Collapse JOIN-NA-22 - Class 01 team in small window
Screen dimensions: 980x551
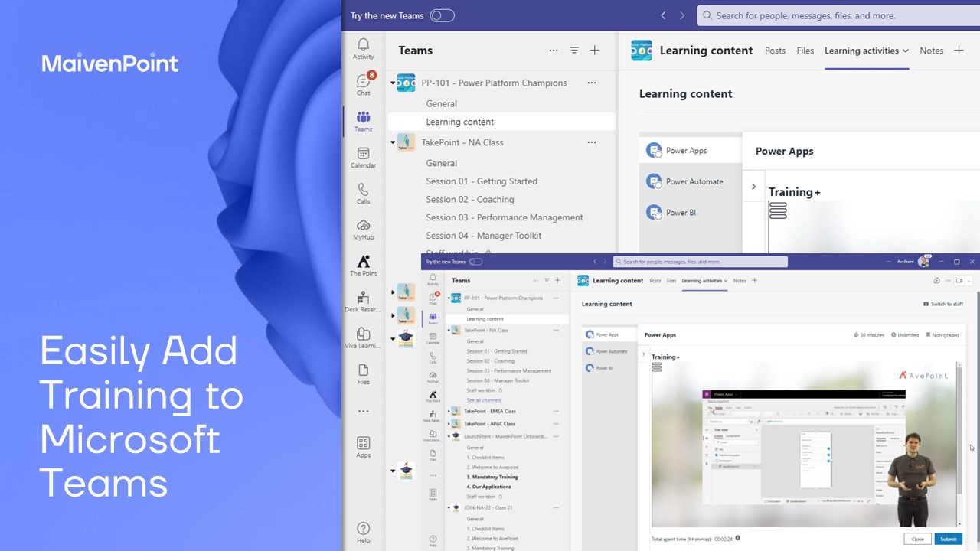point(449,507)
